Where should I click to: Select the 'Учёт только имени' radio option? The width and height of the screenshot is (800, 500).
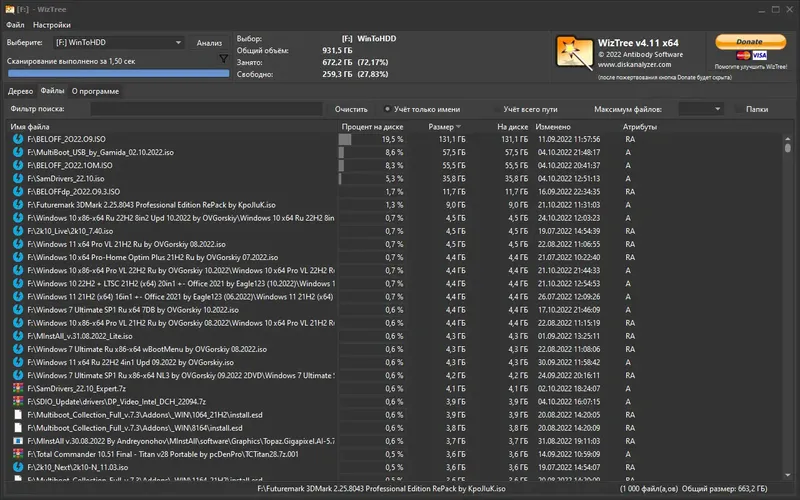[387, 109]
